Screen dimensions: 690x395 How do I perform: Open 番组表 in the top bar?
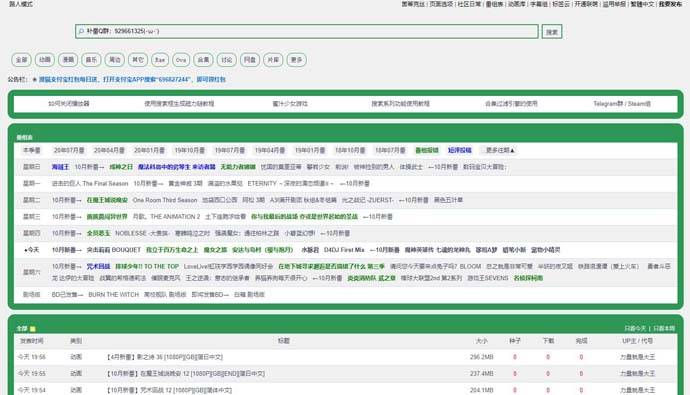[x=494, y=4]
